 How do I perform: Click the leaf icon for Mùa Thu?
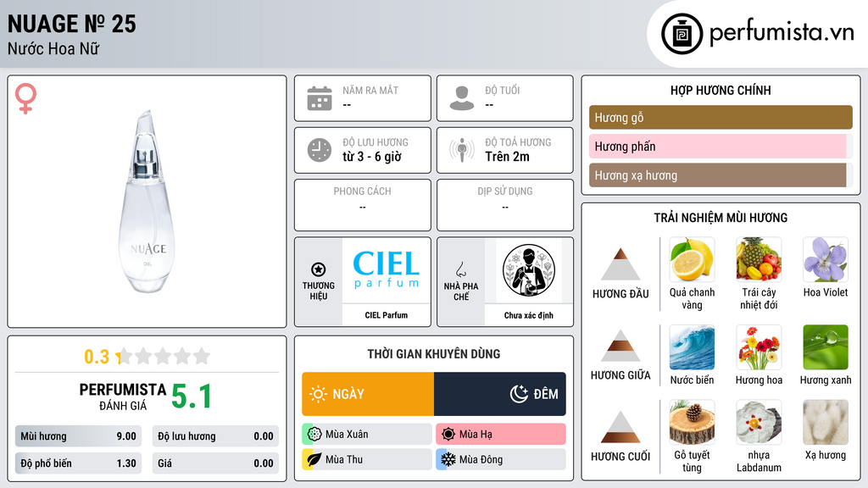tap(314, 459)
